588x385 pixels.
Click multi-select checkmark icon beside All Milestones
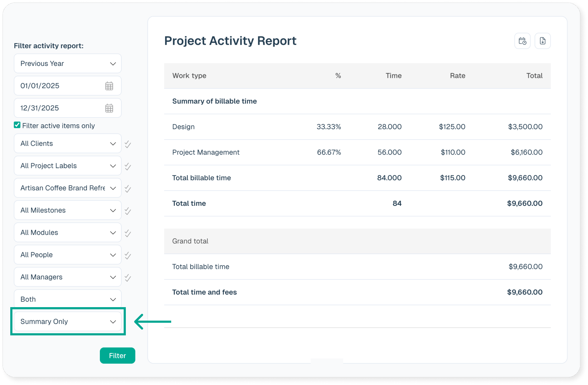point(128,211)
